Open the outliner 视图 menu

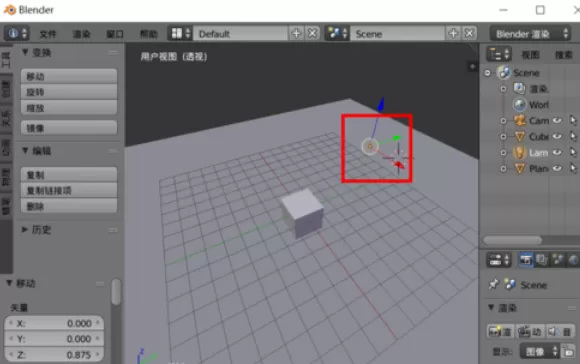coord(530,55)
